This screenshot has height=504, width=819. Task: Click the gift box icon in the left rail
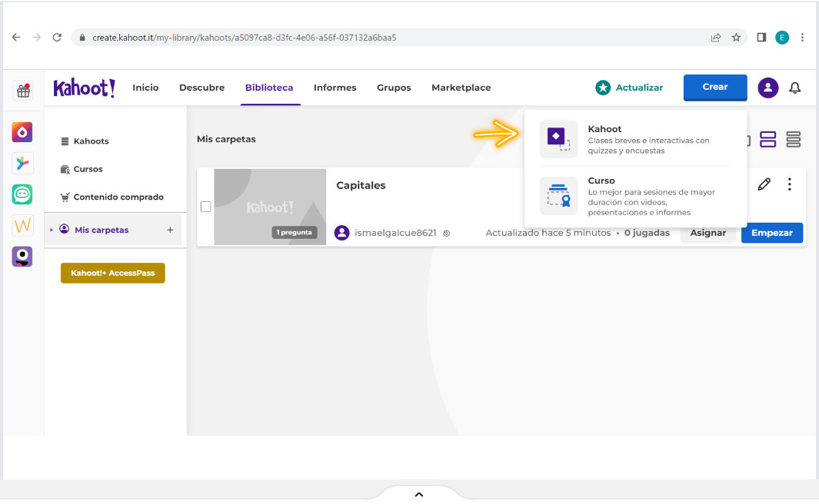tap(24, 90)
